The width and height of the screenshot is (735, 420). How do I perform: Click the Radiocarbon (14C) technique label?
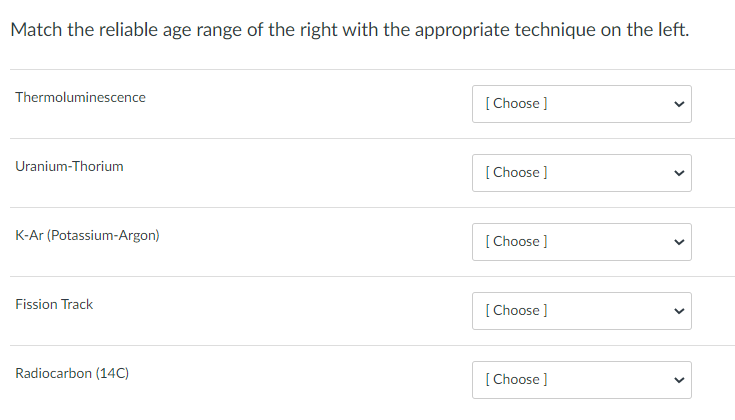click(x=72, y=374)
